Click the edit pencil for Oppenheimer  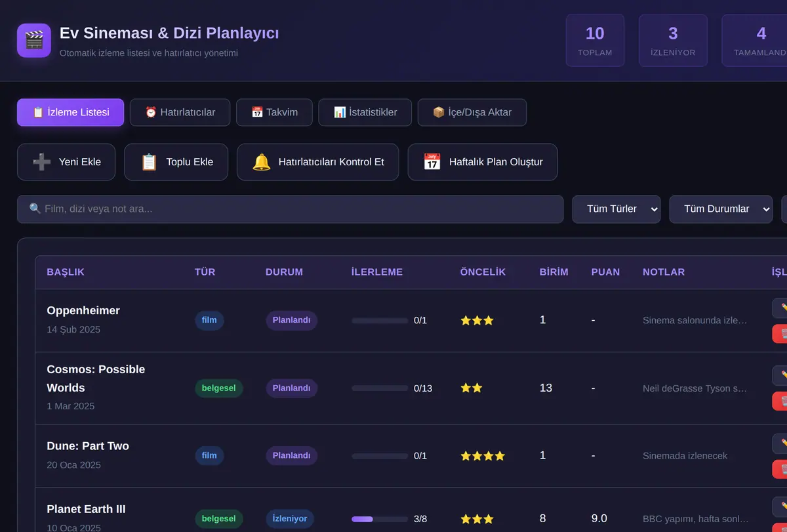point(780,308)
